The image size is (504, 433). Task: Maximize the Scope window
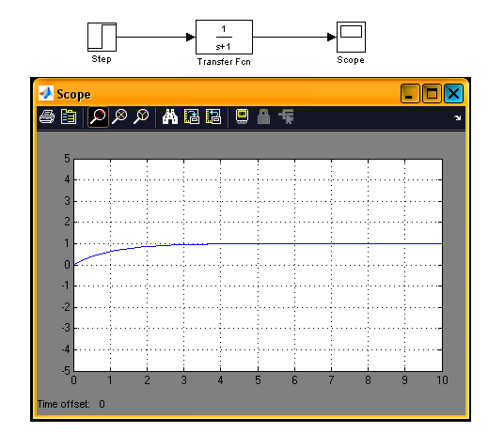click(432, 94)
